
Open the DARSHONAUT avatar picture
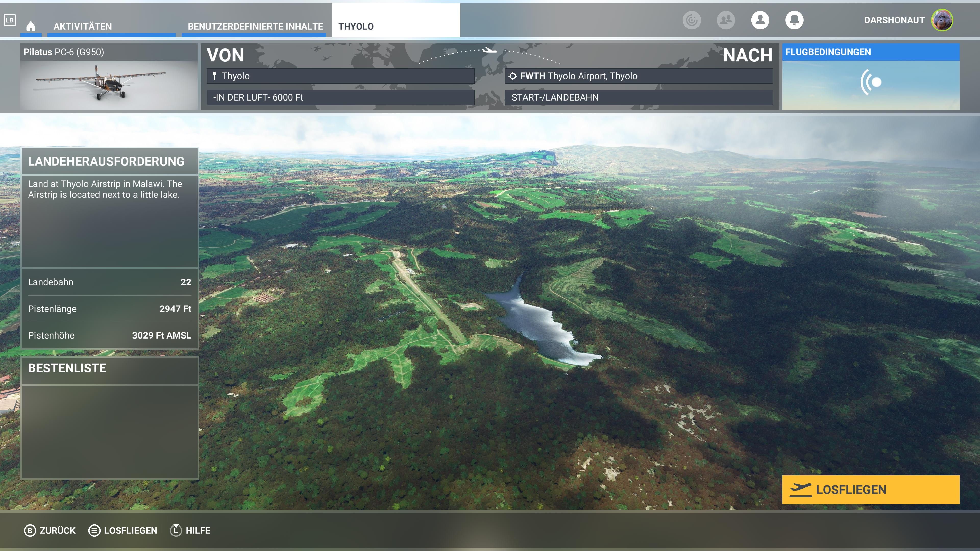(x=942, y=20)
